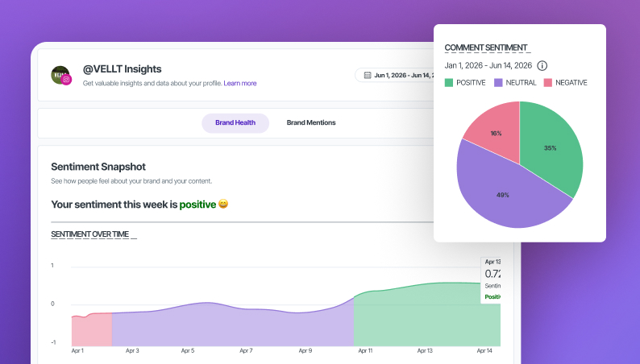Viewport: 640px width, 364px height.
Task: Click the green word positive
Action: click(197, 205)
